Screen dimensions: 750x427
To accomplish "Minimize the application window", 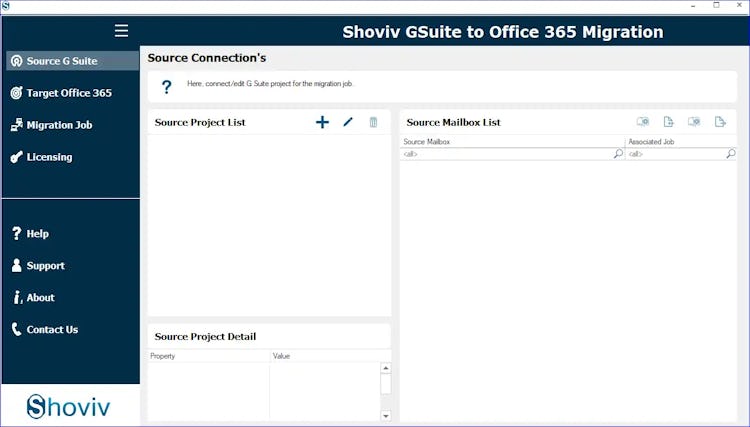I will pos(693,5).
